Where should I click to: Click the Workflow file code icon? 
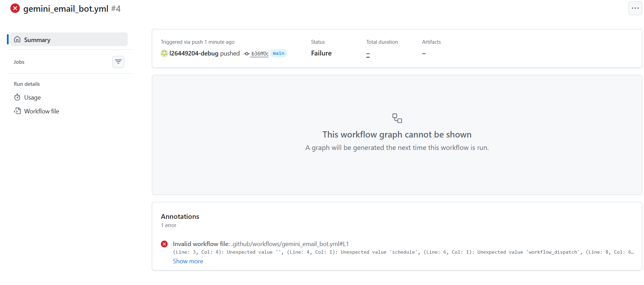pyautogui.click(x=17, y=111)
